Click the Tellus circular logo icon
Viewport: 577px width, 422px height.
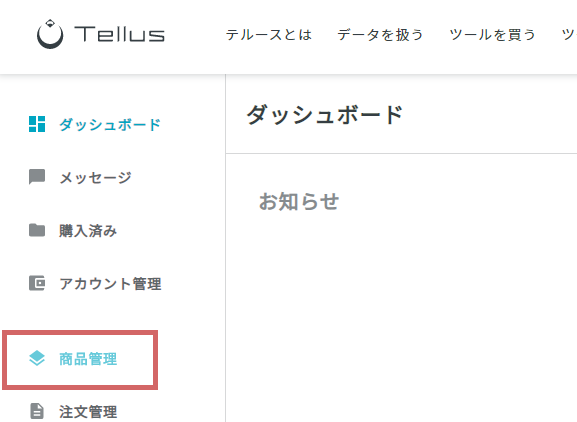(50, 34)
